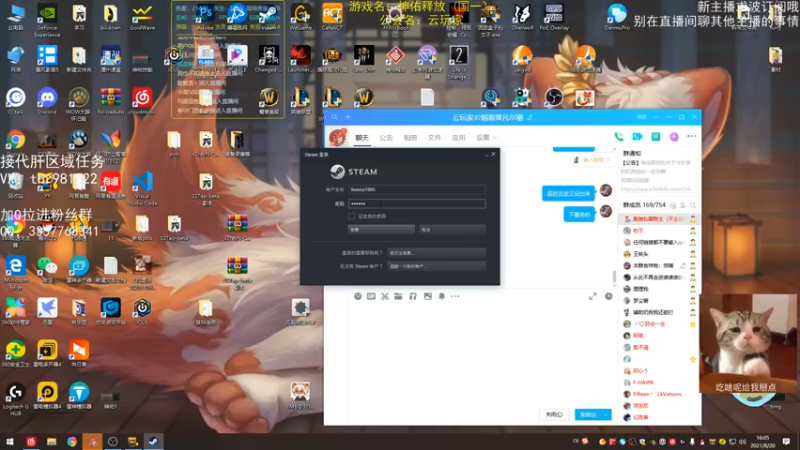Launch the Overwolf desktop shortcut
Screen dimensions: 800x450
pos(522,18)
